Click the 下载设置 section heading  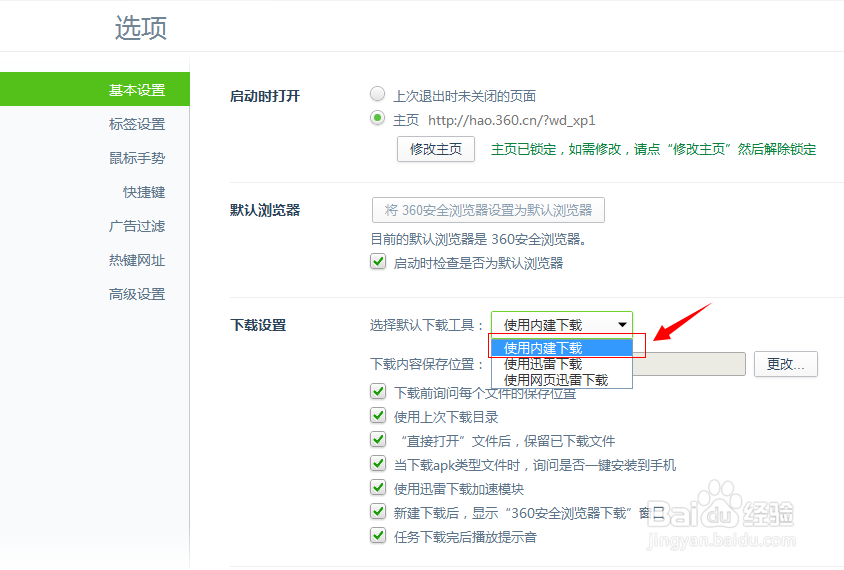(x=258, y=325)
